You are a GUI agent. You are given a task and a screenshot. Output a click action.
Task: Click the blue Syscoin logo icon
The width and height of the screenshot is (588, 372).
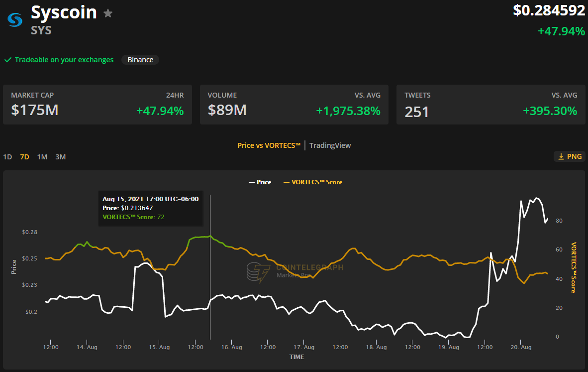coord(14,20)
